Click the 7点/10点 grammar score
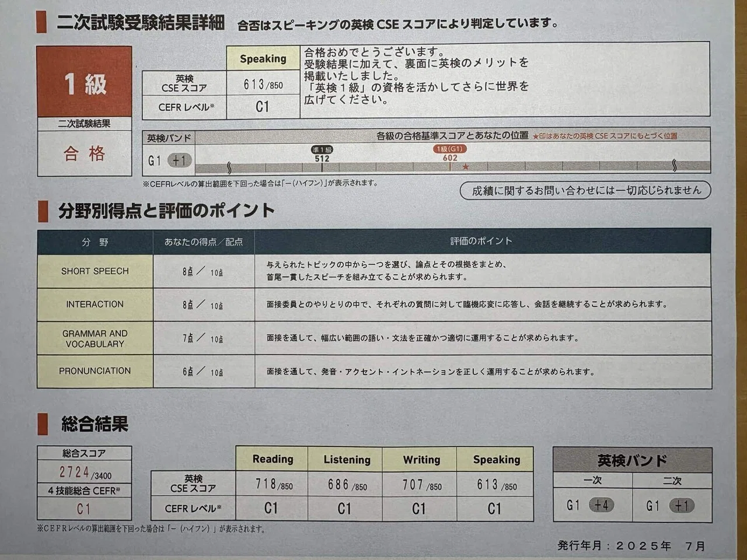This screenshot has width=747, height=560. tap(203, 338)
